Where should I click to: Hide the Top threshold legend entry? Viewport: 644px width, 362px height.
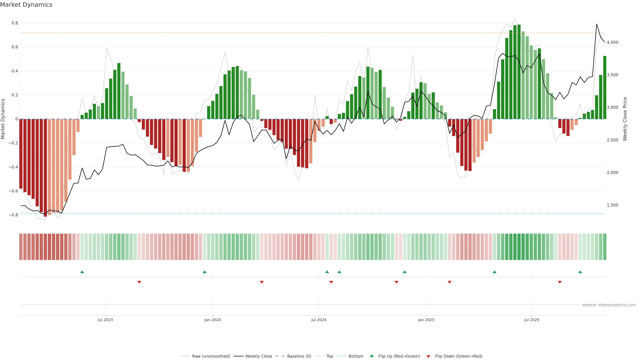click(330, 356)
